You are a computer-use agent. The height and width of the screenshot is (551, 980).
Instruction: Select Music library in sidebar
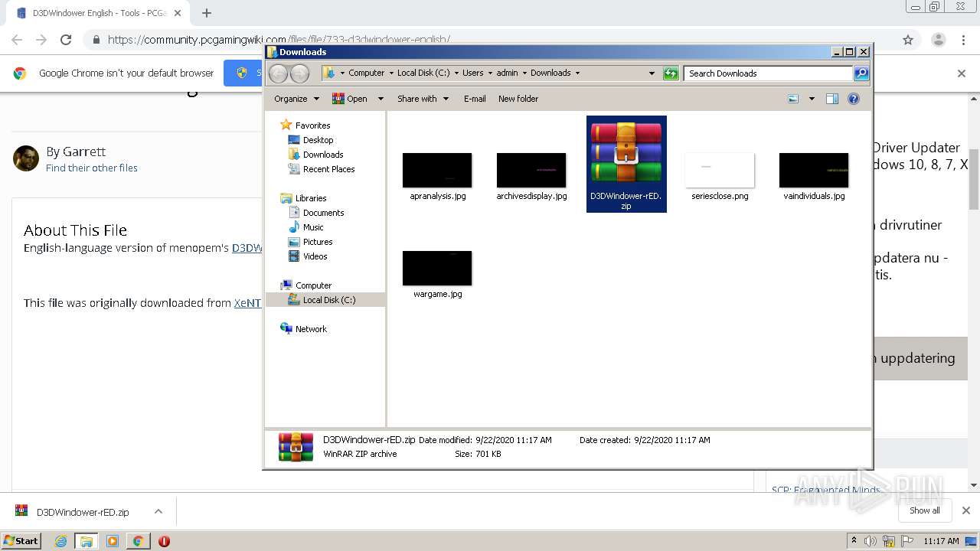point(313,227)
